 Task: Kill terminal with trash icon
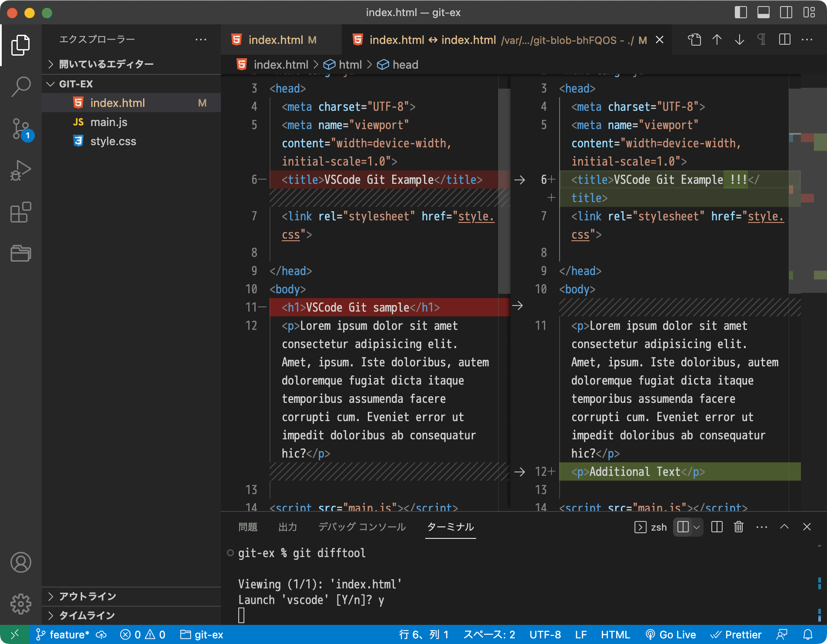pyautogui.click(x=738, y=527)
